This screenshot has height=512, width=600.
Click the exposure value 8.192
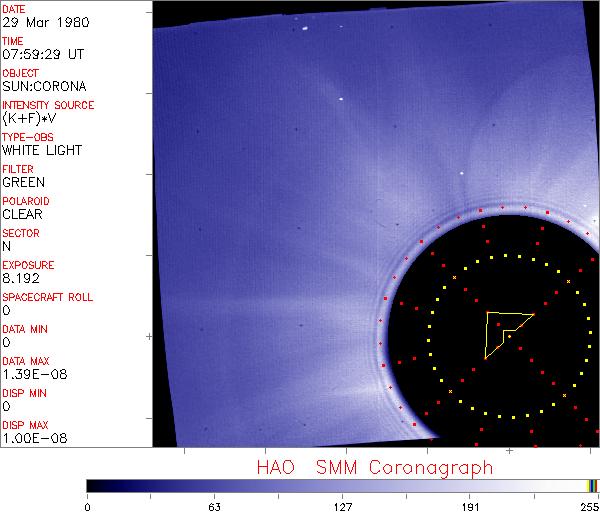click(x=21, y=279)
